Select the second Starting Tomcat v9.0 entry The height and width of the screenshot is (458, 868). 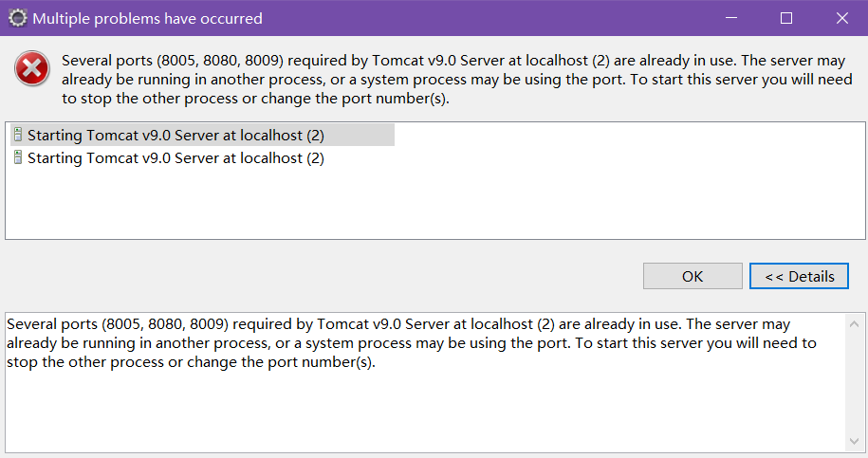point(169,158)
